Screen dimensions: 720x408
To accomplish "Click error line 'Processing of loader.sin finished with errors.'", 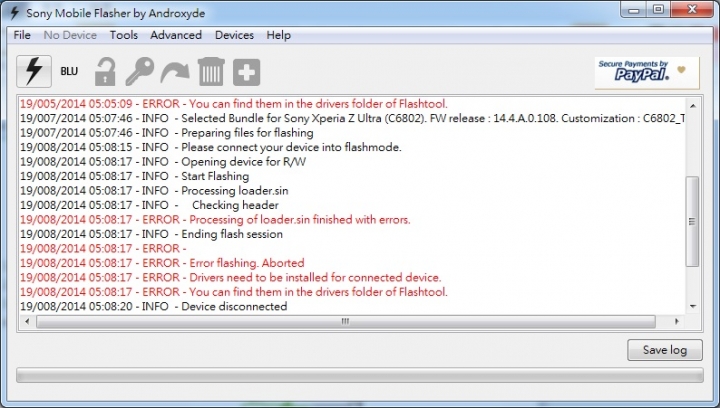I will [215, 220].
